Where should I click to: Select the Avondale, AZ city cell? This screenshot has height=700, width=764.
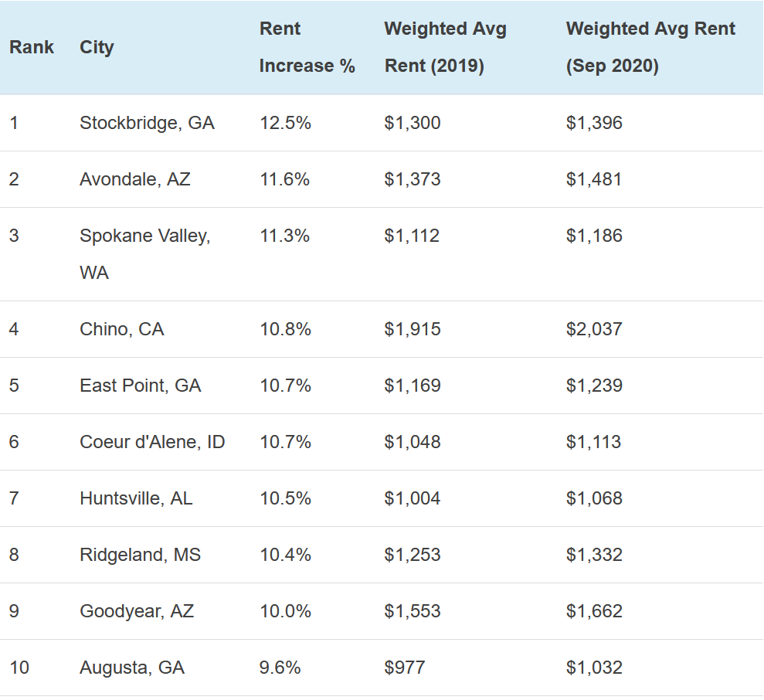tap(135, 179)
